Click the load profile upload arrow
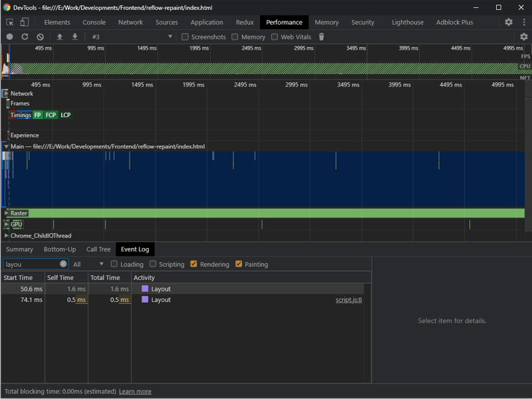The width and height of the screenshot is (532, 399). coord(60,37)
